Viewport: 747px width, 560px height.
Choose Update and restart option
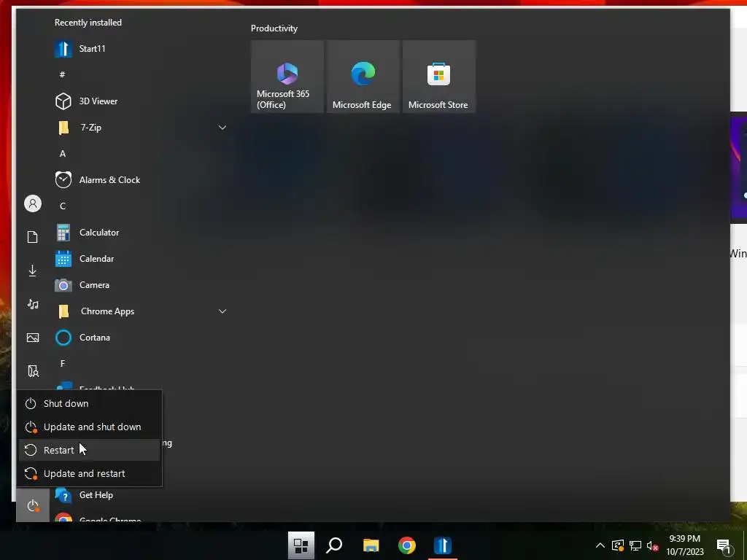(x=89, y=473)
